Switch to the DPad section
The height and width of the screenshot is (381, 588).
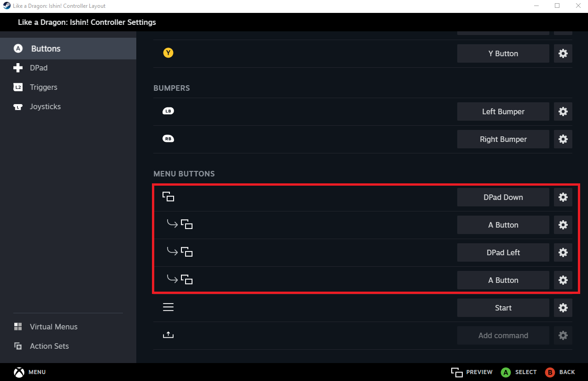point(39,68)
